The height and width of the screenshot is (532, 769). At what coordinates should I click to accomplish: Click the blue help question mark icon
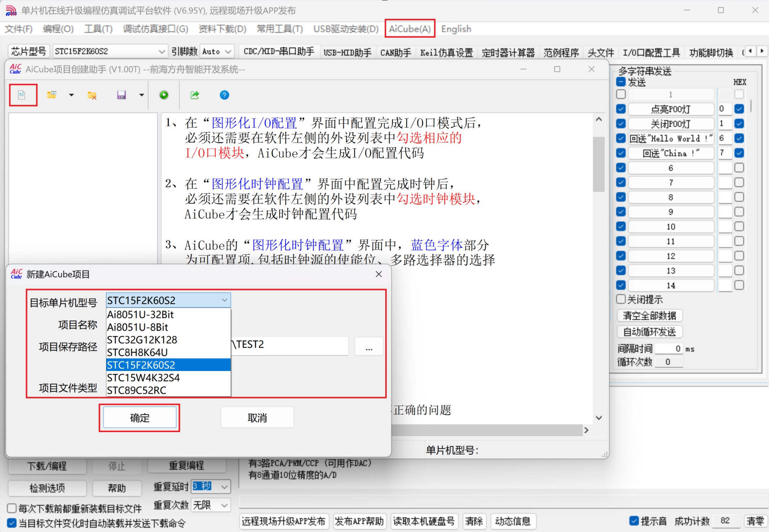click(224, 95)
